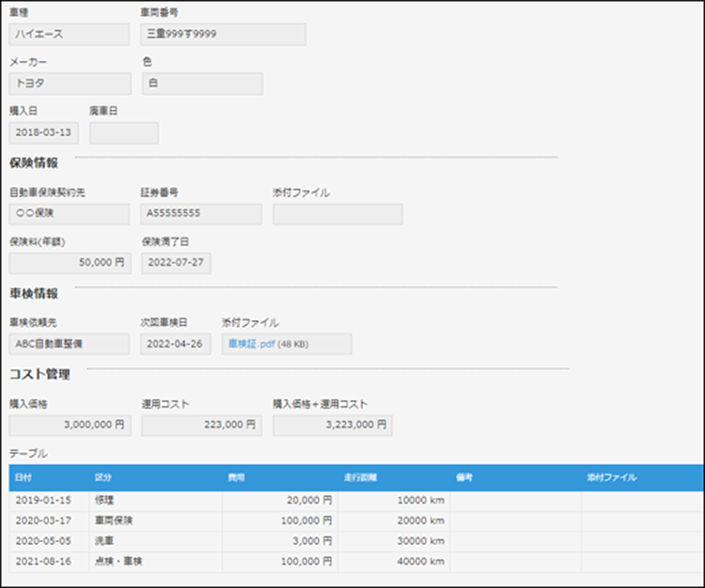Click the 次回車検日 field 2022-04-26
The height and width of the screenshot is (588, 705).
(x=176, y=344)
